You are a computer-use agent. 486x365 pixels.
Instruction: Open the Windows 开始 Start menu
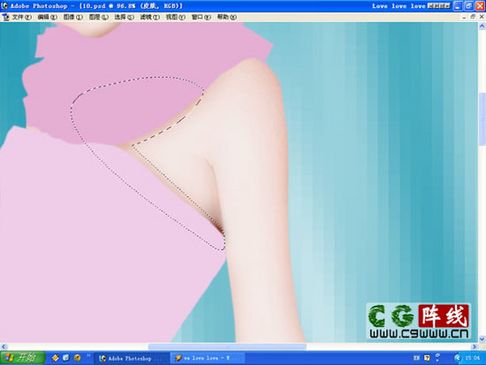(22, 358)
